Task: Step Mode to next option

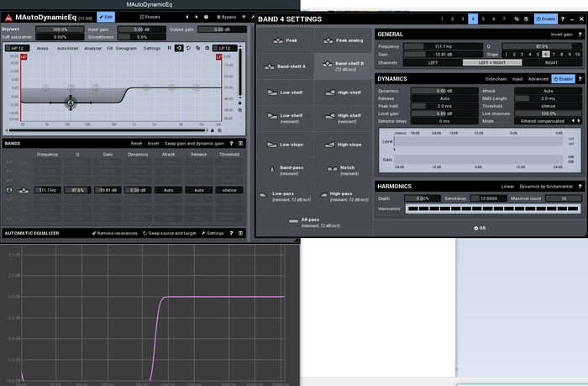Action: click(x=579, y=121)
